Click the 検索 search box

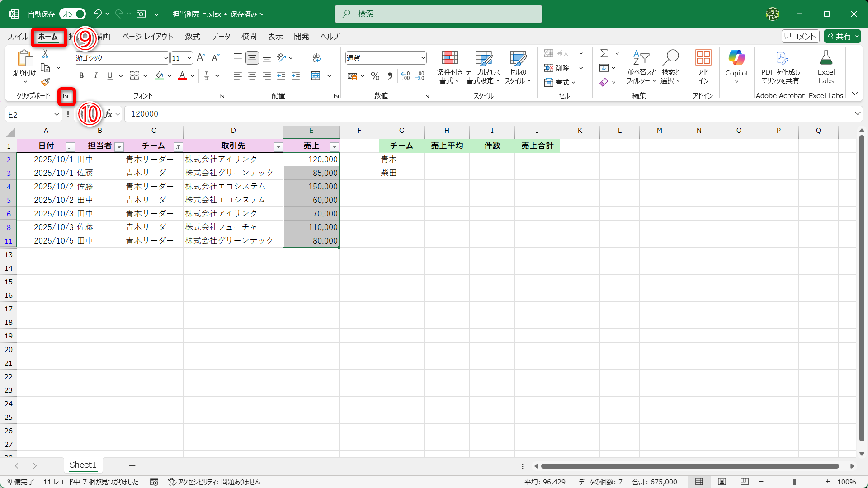(438, 14)
